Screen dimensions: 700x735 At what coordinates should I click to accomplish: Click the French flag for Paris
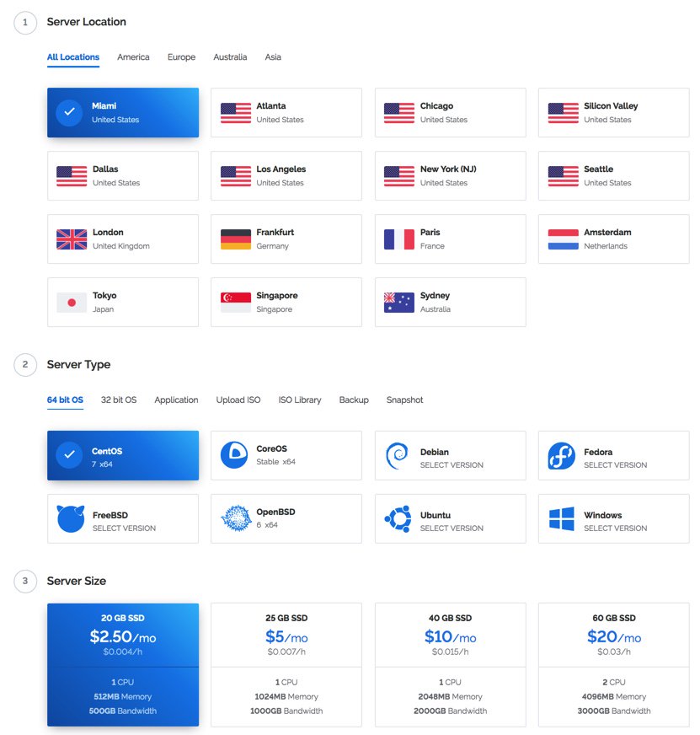point(399,239)
